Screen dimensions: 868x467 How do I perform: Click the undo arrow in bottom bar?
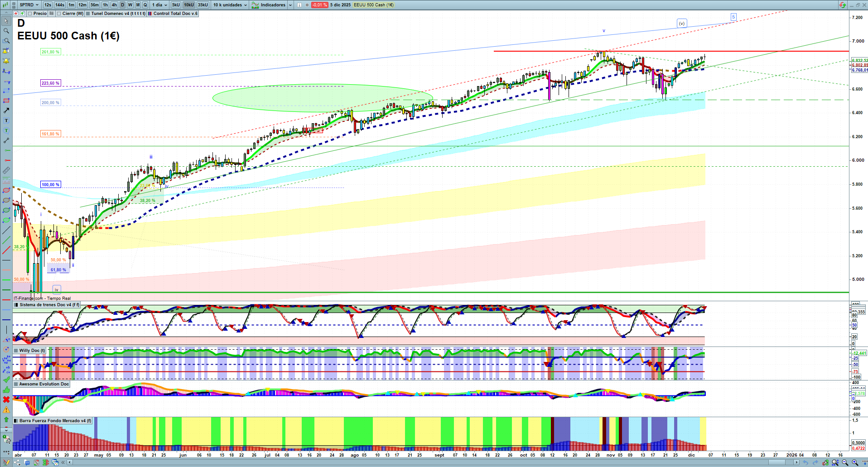pyautogui.click(x=805, y=462)
